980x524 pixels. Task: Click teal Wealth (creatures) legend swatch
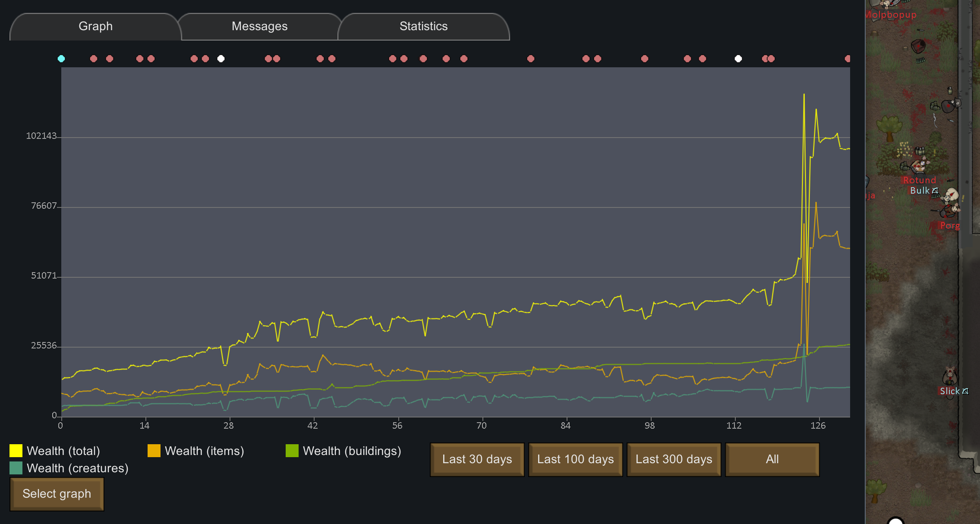click(x=16, y=468)
